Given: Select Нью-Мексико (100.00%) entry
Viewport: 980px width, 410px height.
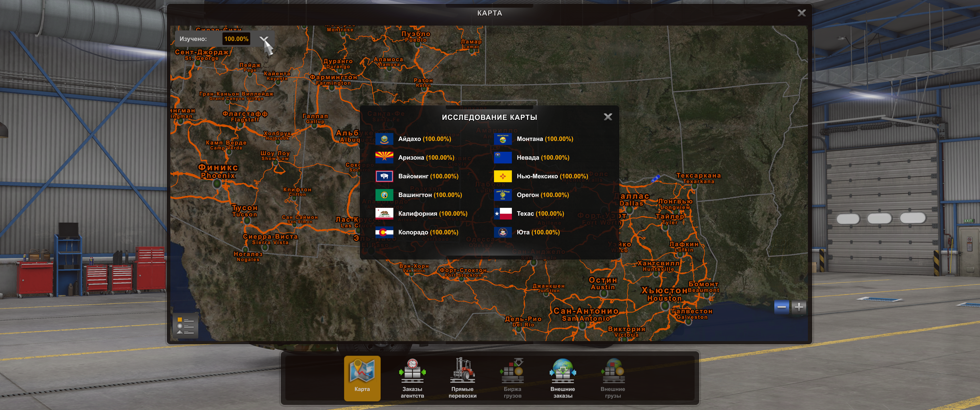Looking at the screenshot, I should pos(552,176).
